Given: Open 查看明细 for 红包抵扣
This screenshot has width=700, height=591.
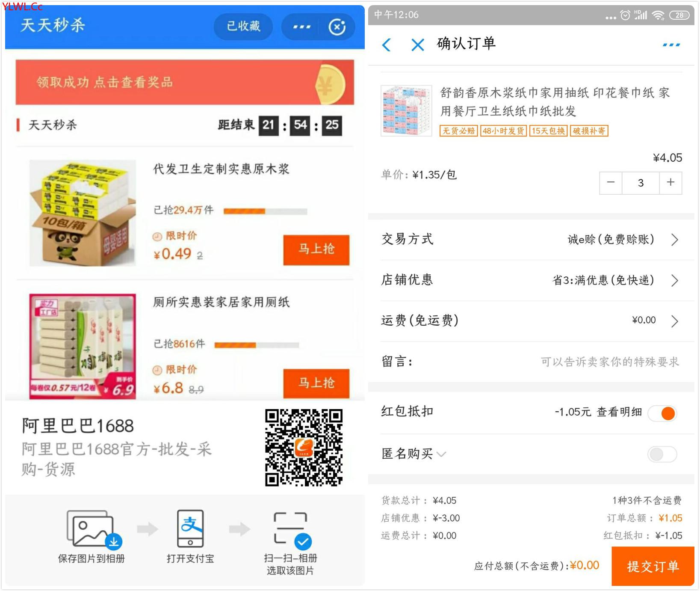Looking at the screenshot, I should (619, 412).
